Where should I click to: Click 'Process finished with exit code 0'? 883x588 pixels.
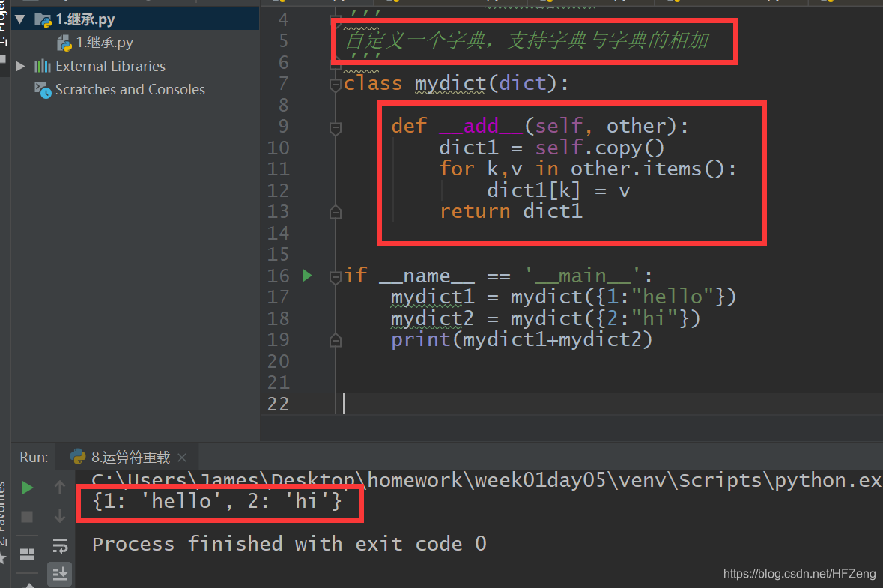(x=289, y=544)
